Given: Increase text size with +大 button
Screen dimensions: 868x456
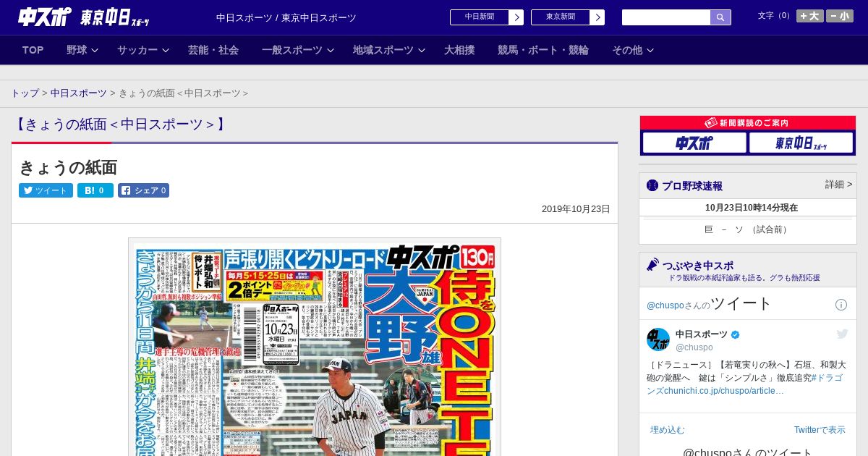Looking at the screenshot, I should coord(809,16).
